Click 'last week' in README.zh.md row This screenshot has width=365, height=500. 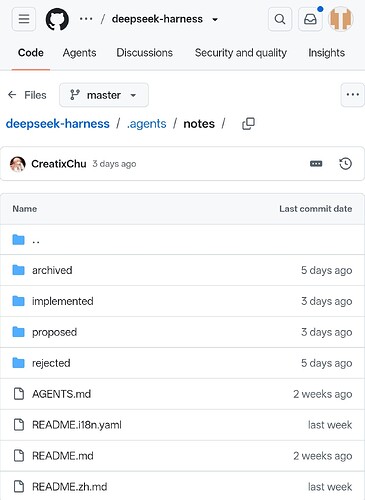tap(330, 487)
